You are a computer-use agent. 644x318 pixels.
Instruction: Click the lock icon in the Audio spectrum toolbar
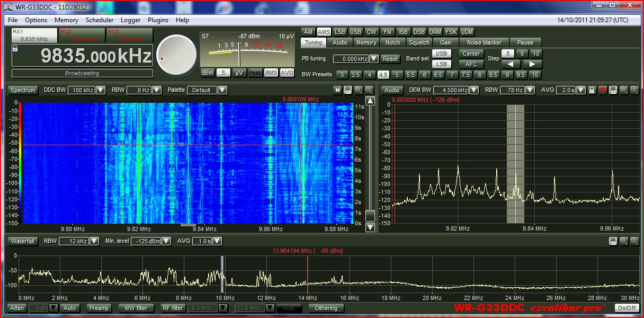click(x=592, y=90)
